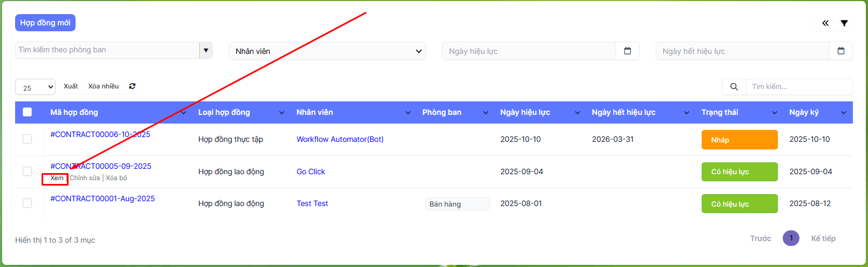This screenshot has height=267, width=868.
Task: Click sort chevron on Ngày ký column
Action: coord(844,113)
